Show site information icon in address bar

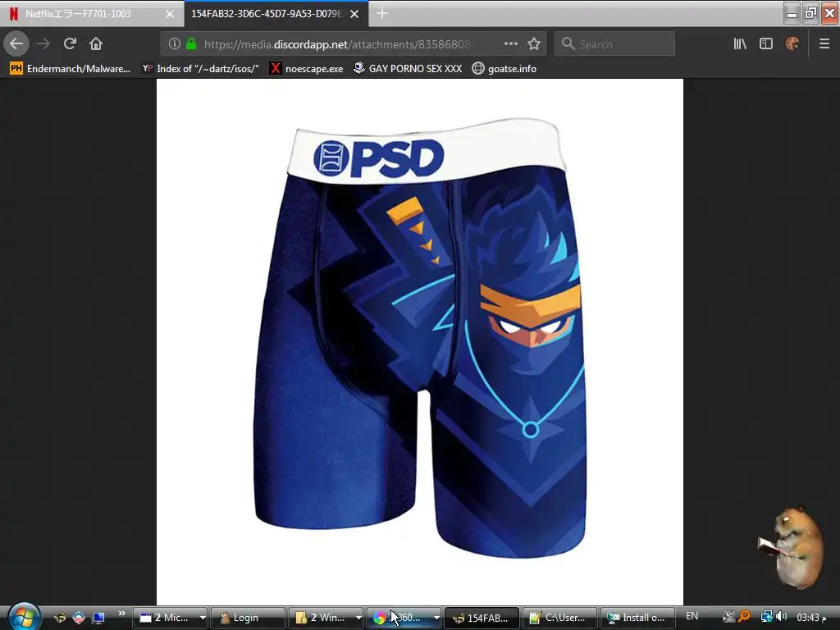point(174,43)
